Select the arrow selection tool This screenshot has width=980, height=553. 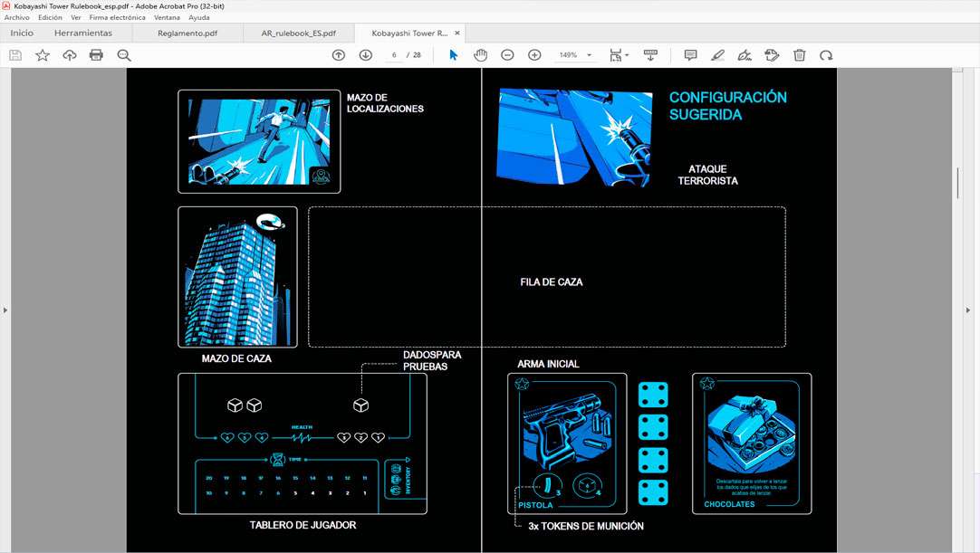(x=454, y=55)
